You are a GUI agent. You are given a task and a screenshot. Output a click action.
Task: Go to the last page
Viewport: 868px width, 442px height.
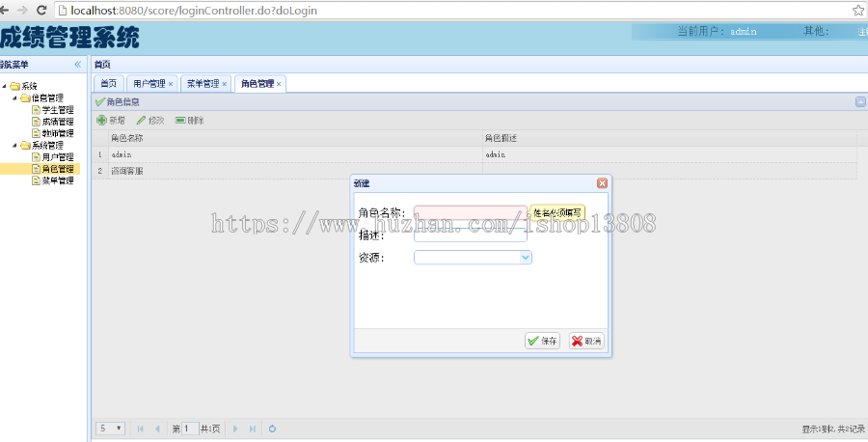click(x=253, y=428)
